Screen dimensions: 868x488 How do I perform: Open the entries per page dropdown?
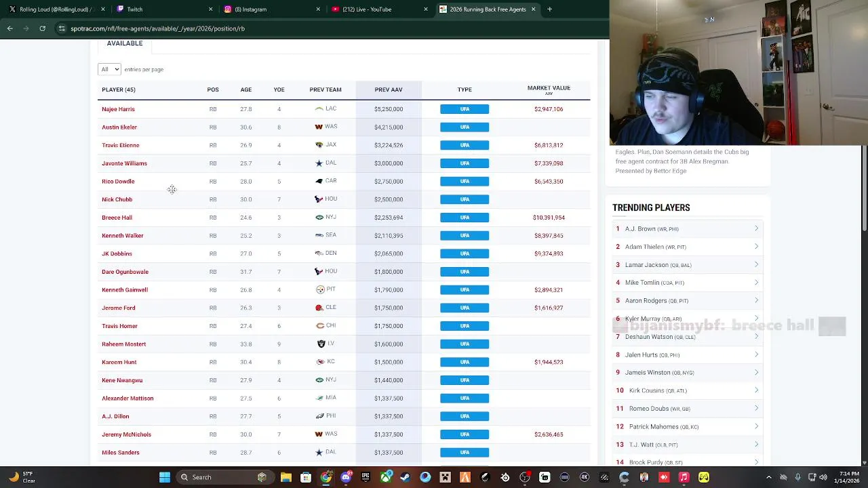[109, 69]
